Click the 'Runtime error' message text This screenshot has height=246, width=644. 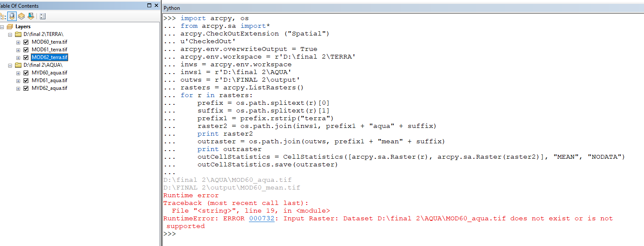(191, 196)
